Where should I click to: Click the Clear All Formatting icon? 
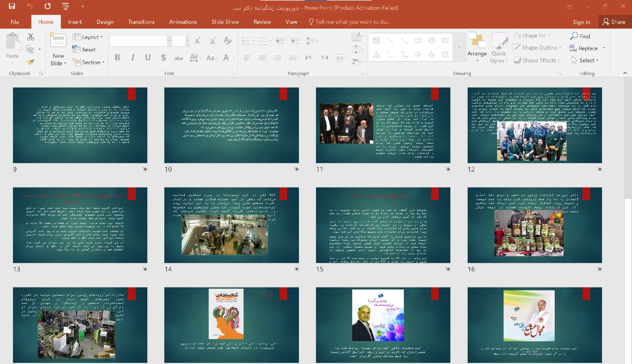[x=228, y=41]
